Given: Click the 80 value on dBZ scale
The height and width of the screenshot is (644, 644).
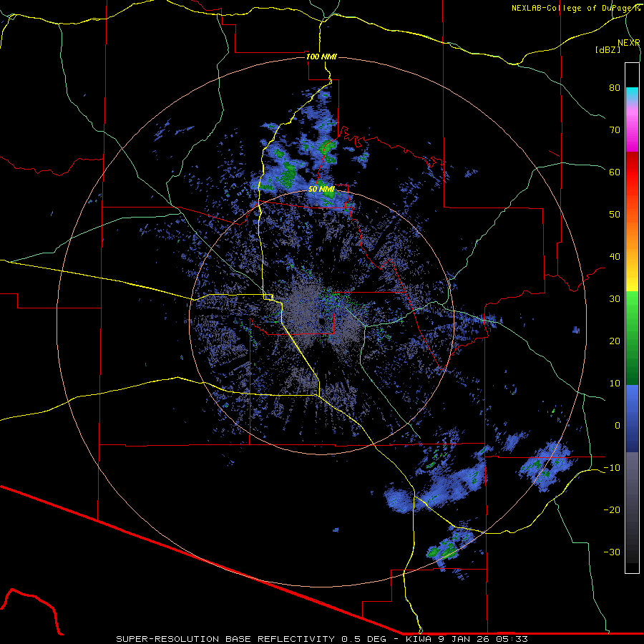Looking at the screenshot, I should tap(615, 88).
